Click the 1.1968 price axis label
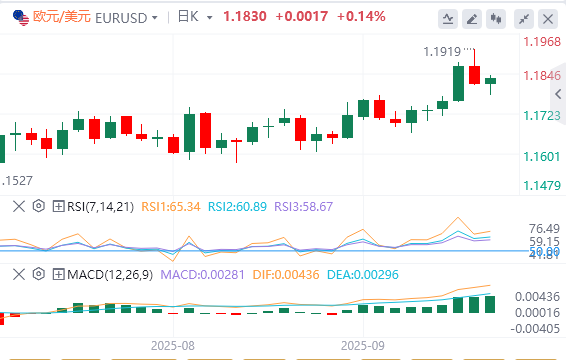The height and width of the screenshot is (360, 566). [x=542, y=42]
